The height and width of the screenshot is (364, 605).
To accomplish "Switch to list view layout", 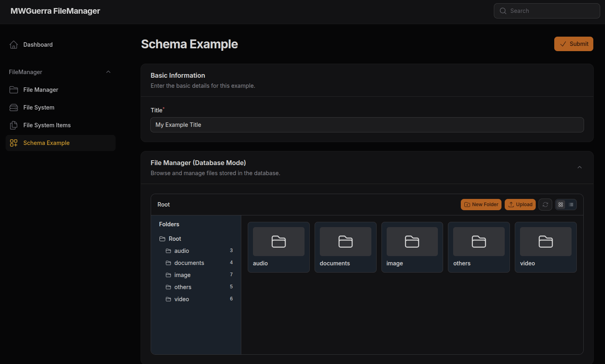I will tap(571, 205).
